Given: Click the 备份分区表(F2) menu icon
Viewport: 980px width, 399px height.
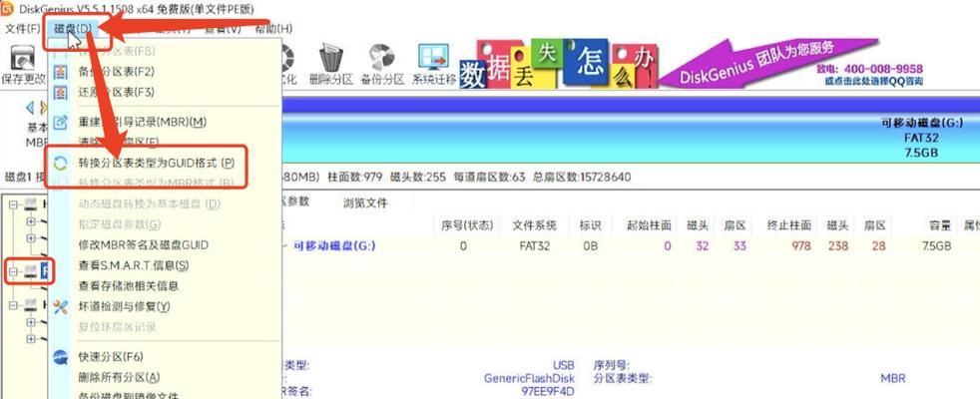Looking at the screenshot, I should 61,71.
